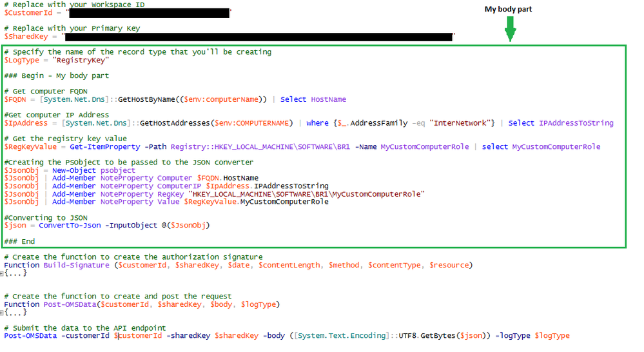
Task: Click the $contentLength parameter
Action: coord(289,266)
